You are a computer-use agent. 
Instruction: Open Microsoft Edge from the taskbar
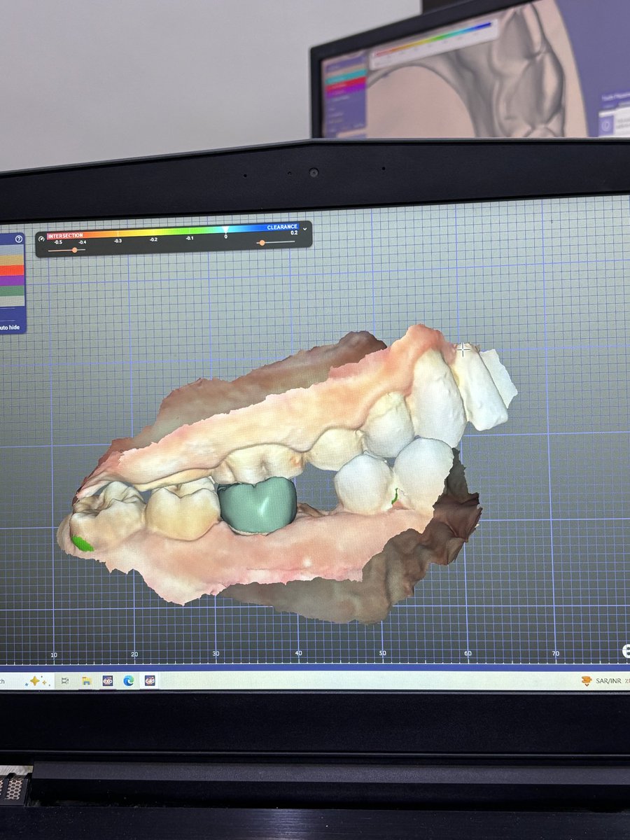[128, 681]
